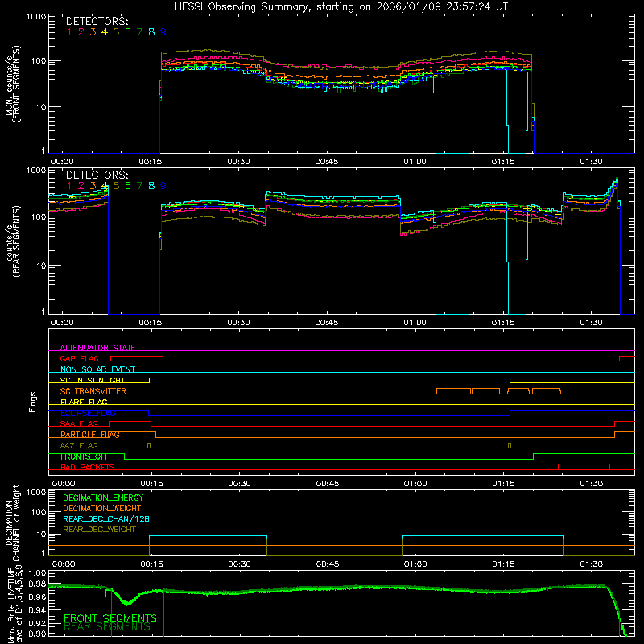Select olive detector 5 in the rear segments legend
The width and height of the screenshot is (644, 644).
(x=116, y=186)
